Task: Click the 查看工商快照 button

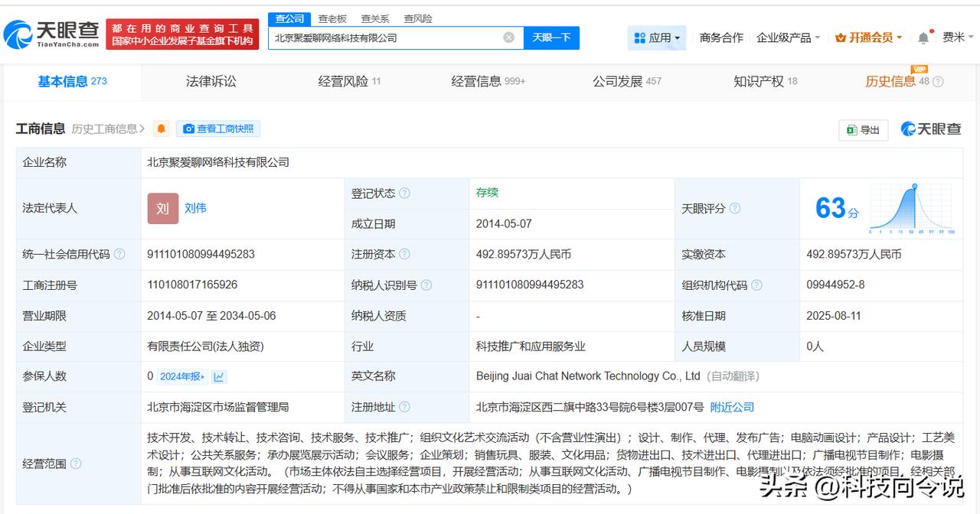Action: click(x=218, y=128)
